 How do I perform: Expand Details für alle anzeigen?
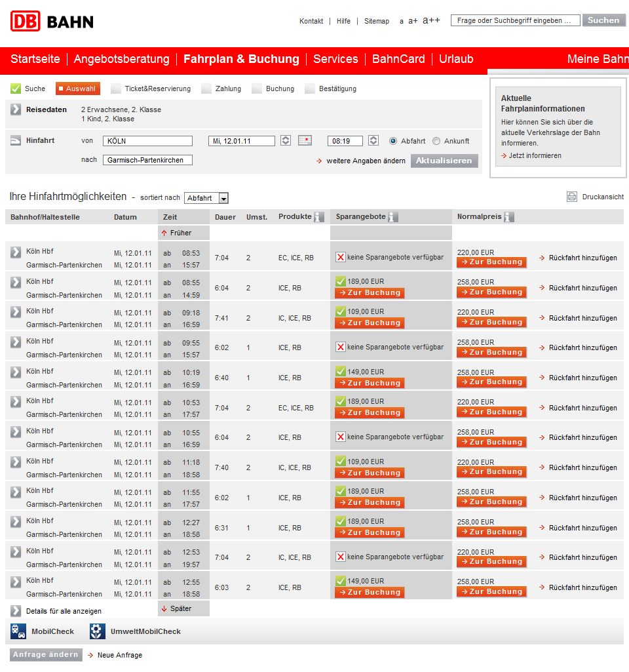click(16, 611)
